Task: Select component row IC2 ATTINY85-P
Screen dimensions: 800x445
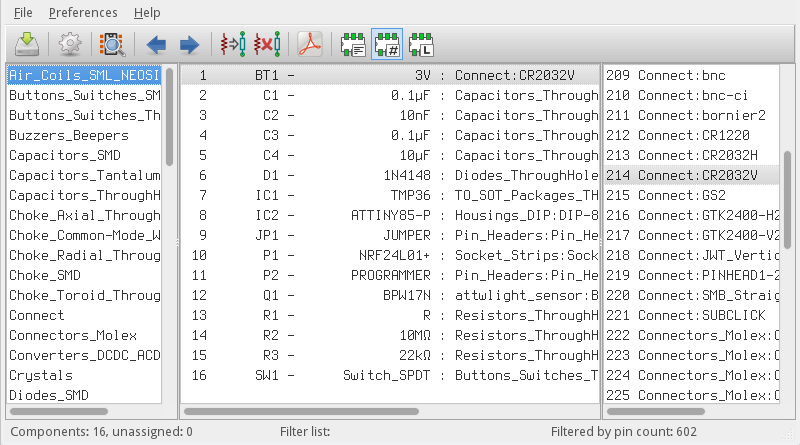Action: [x=390, y=215]
